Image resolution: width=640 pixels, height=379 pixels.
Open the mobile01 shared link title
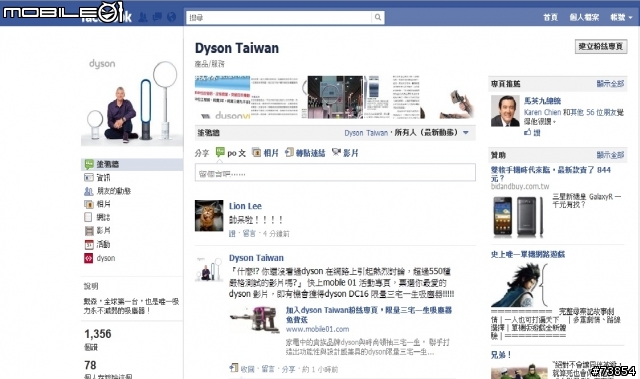pyautogui.click(x=369, y=315)
